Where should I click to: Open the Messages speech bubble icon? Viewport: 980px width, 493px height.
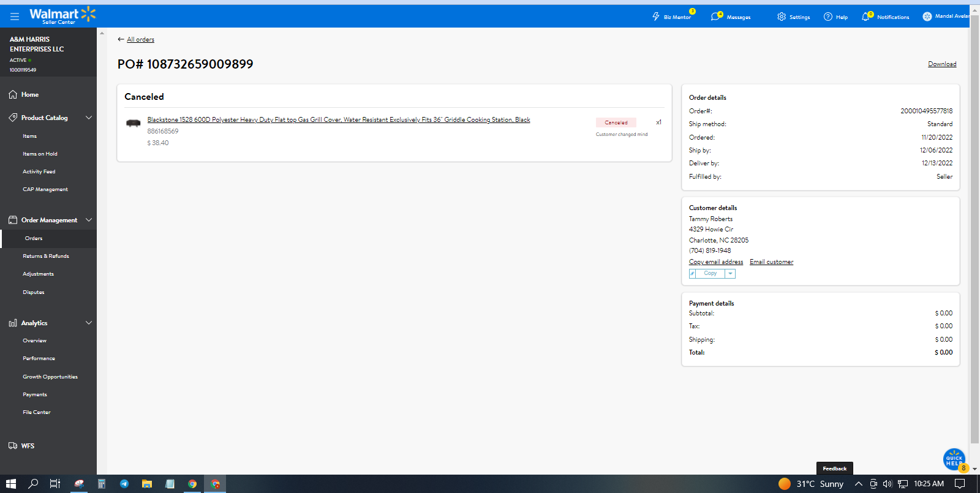pyautogui.click(x=715, y=17)
